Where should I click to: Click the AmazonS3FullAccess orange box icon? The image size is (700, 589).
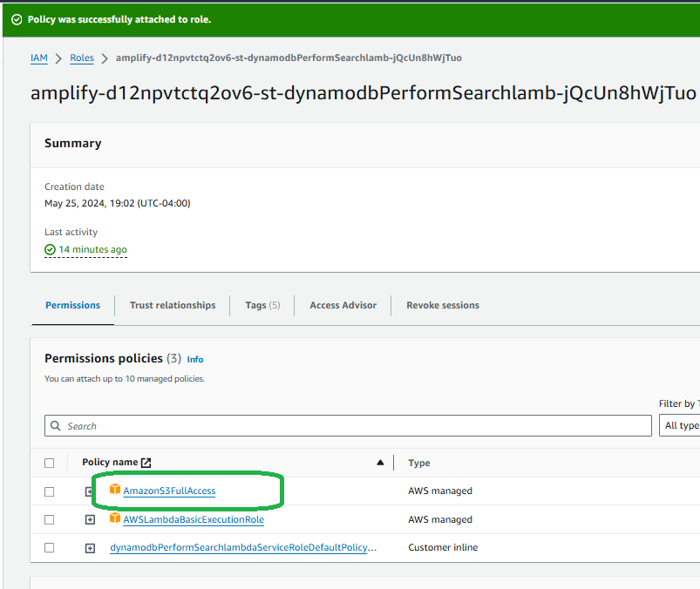(115, 489)
